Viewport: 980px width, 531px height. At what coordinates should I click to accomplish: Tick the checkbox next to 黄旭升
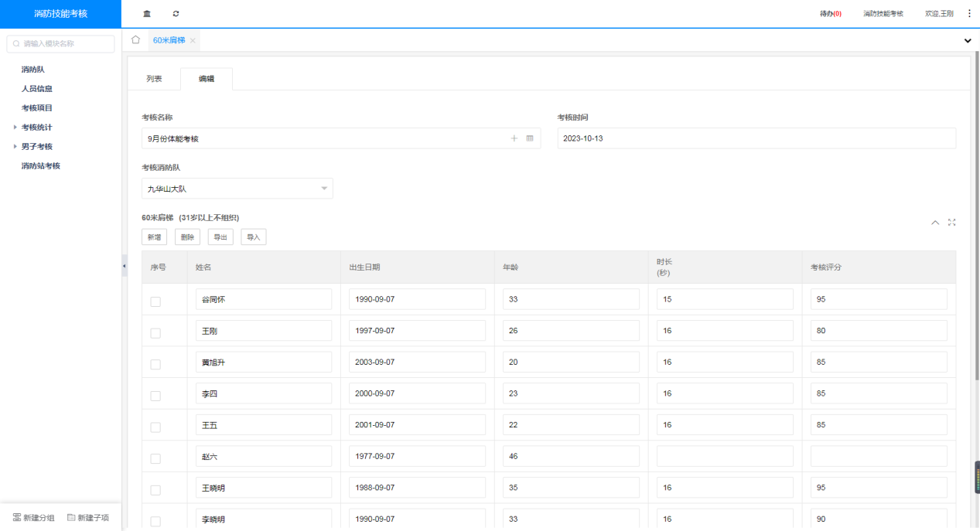(155, 364)
